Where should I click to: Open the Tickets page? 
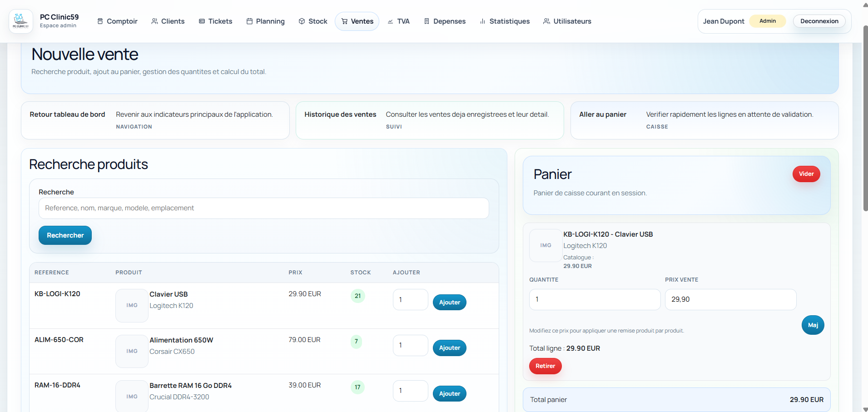coord(215,21)
